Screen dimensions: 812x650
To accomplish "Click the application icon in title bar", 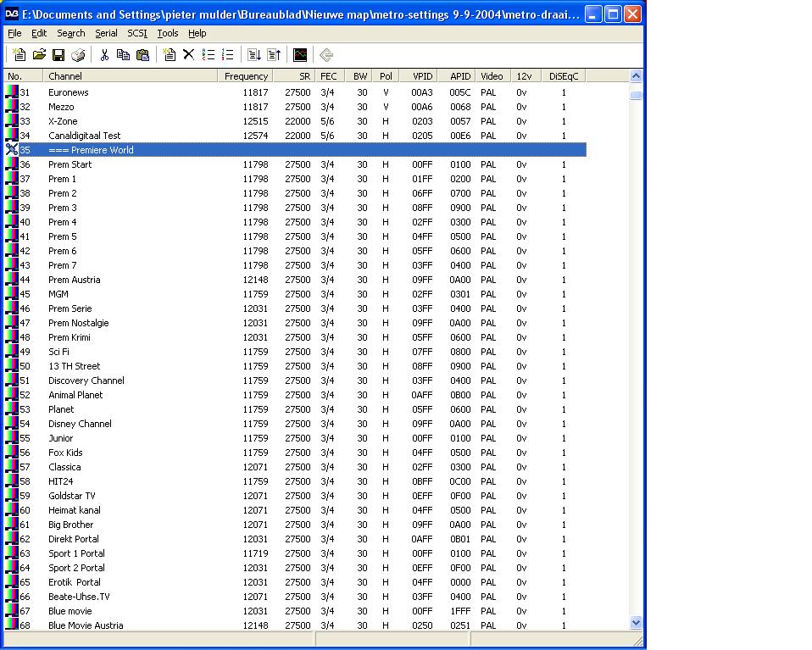I will 11,14.
